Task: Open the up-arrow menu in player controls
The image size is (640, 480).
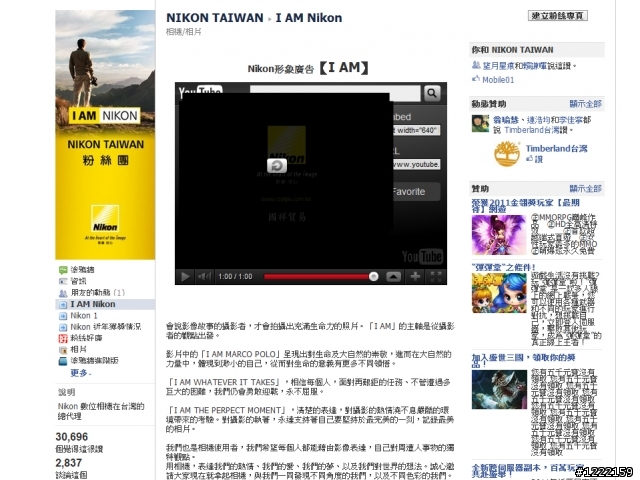Action: pos(393,276)
